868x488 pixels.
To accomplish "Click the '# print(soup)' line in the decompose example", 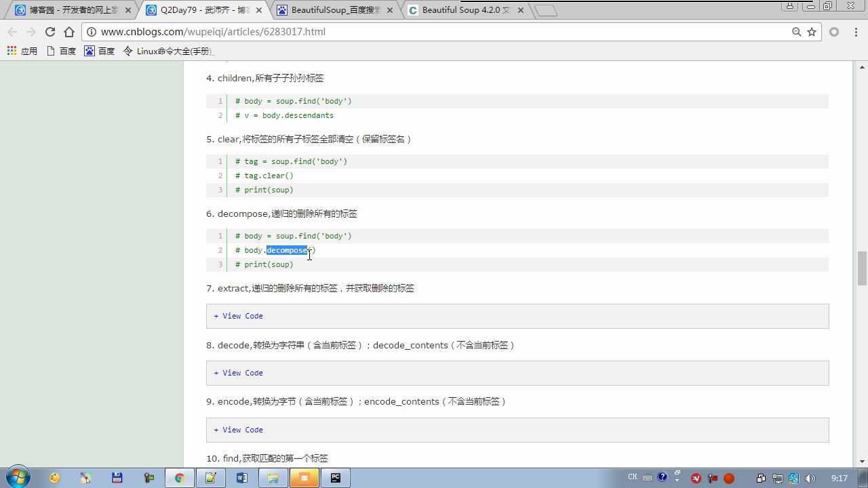I will pos(264,264).
